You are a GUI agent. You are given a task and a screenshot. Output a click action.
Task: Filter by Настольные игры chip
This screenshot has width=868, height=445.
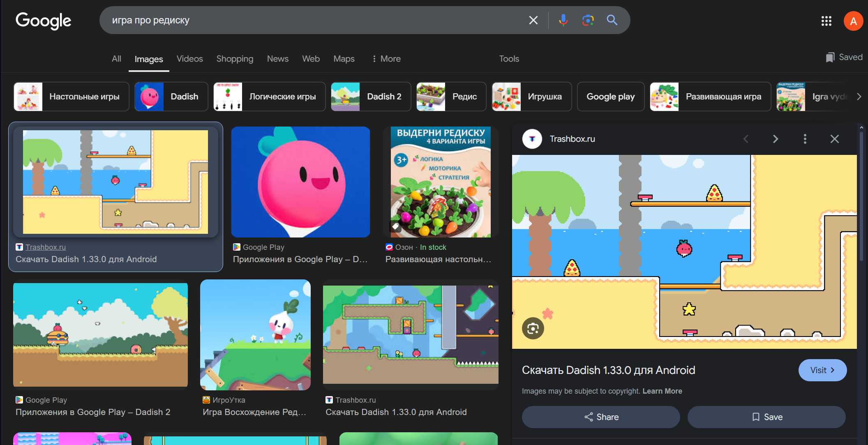pos(72,97)
